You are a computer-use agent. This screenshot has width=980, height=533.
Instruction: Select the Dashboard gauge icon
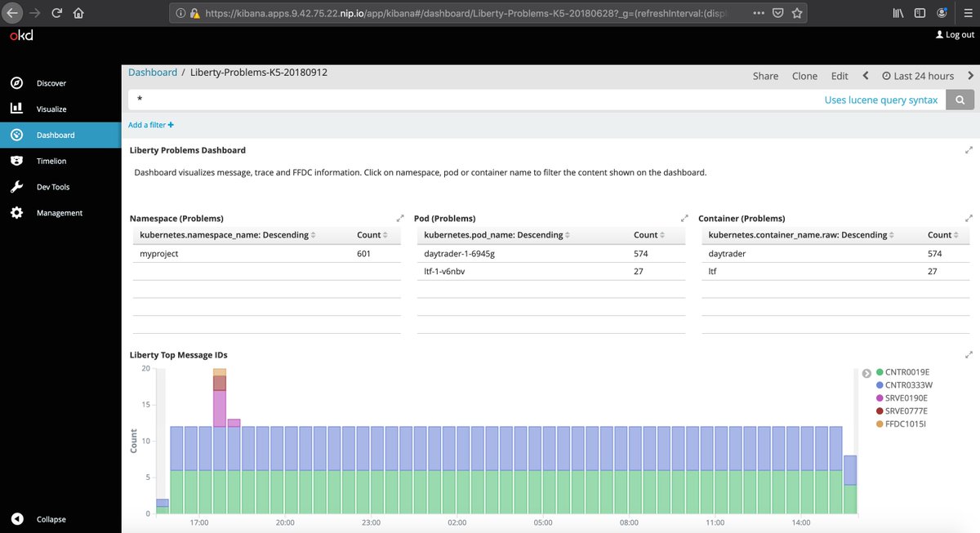point(16,135)
